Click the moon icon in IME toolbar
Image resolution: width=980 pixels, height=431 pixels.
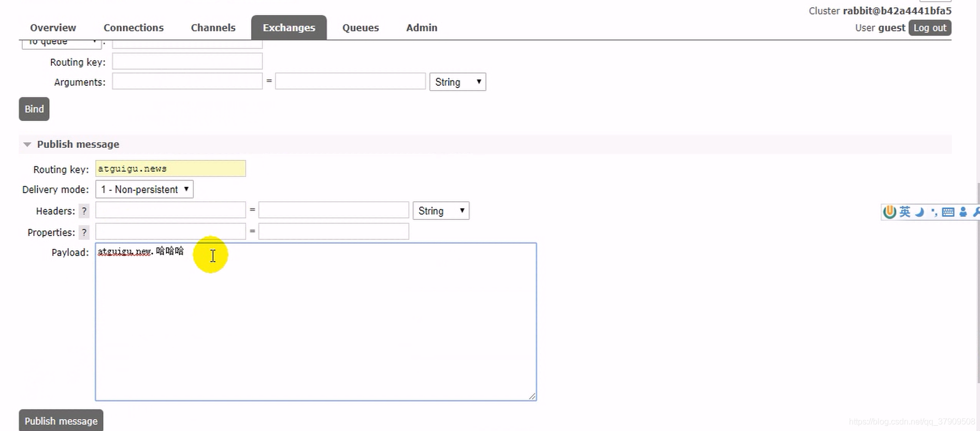(x=919, y=212)
